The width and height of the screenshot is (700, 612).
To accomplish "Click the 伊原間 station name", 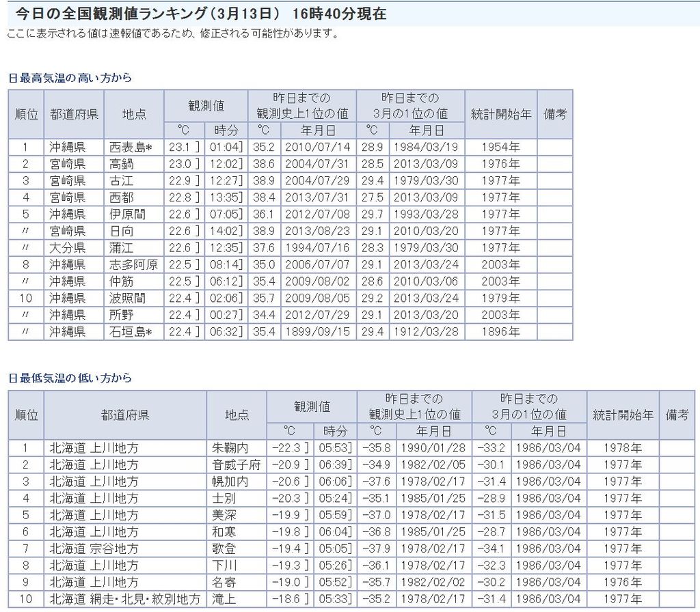I will click(127, 214).
